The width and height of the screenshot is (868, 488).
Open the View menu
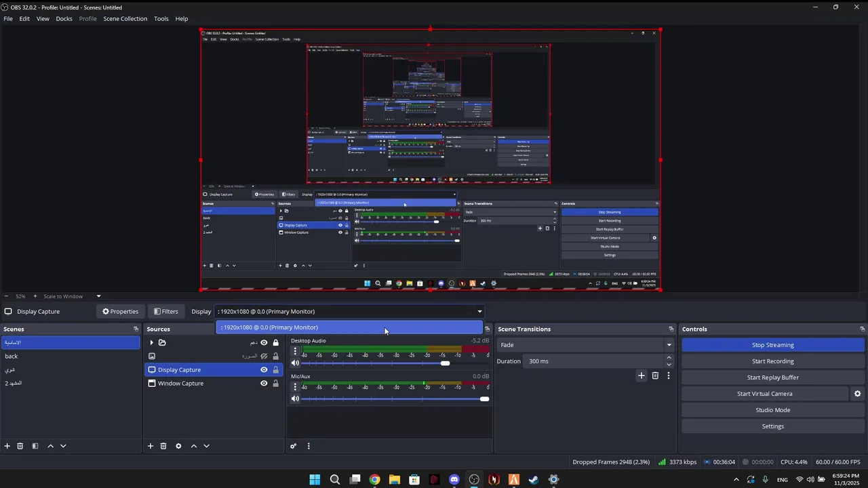pyautogui.click(x=43, y=19)
